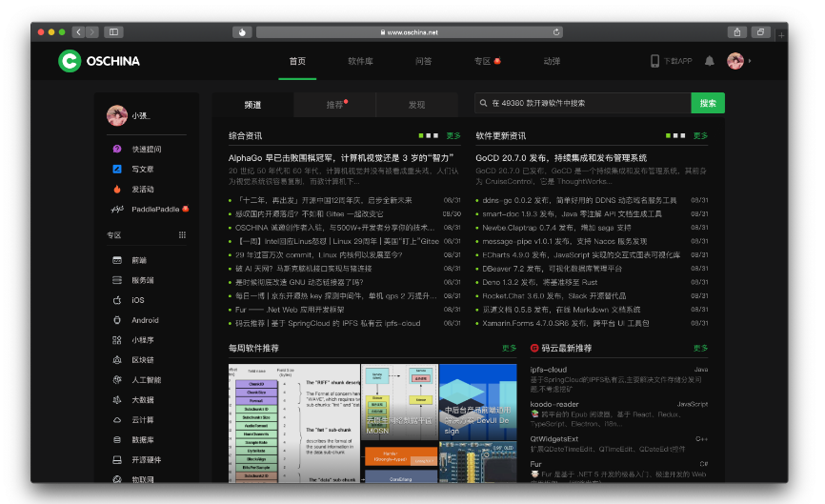
Task: Open the ipfs-cloud project
Action: click(548, 370)
